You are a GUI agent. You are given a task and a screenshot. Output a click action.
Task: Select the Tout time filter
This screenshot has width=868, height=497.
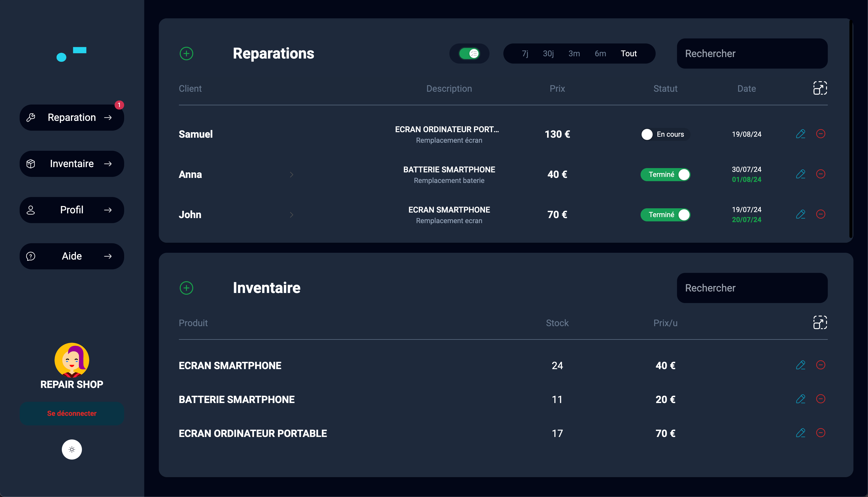[629, 54]
